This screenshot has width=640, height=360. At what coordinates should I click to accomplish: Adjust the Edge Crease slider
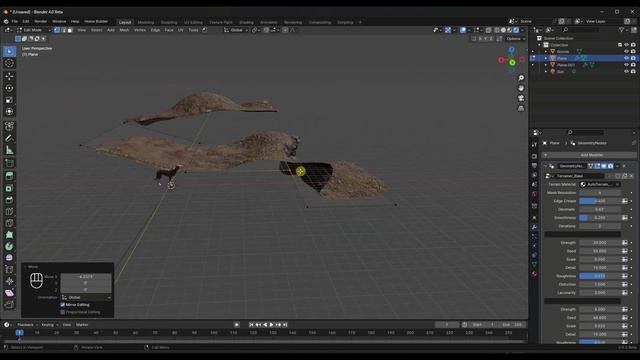[600, 201]
